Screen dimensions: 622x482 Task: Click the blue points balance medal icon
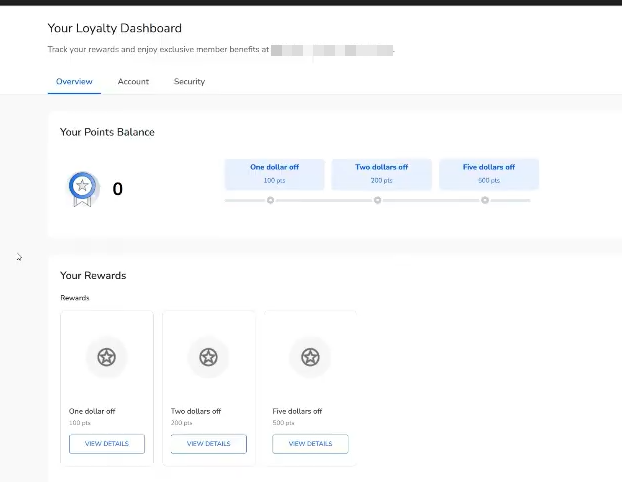83,188
